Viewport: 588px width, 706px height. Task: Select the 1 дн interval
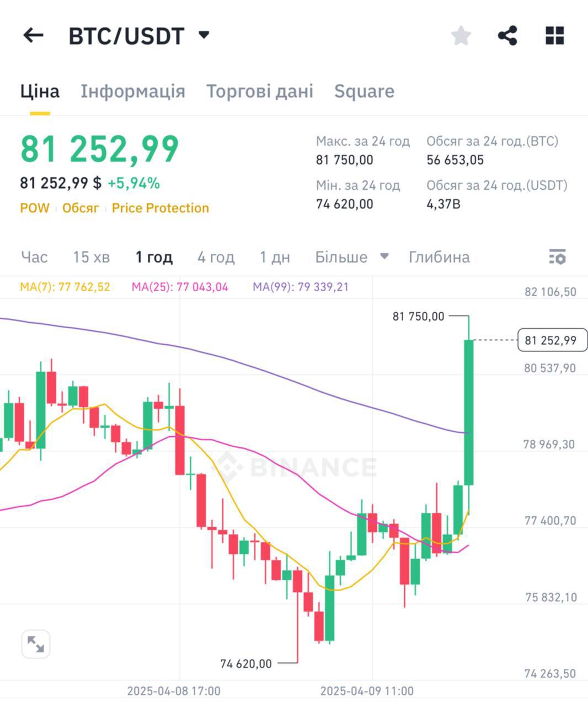click(x=275, y=257)
